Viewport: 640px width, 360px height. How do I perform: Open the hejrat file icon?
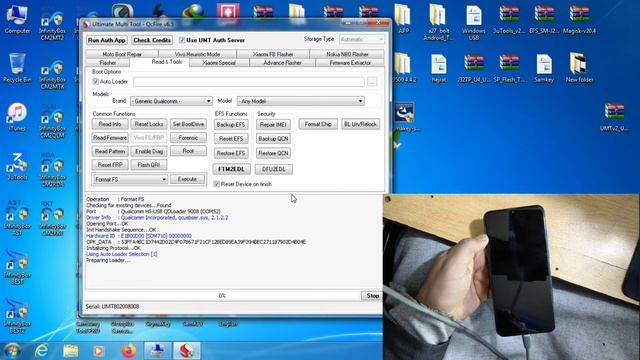click(439, 68)
